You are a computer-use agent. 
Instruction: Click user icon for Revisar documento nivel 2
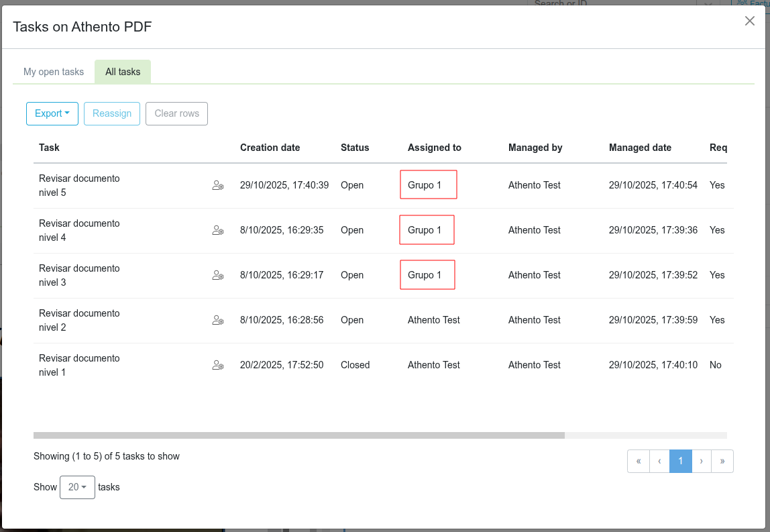217,321
